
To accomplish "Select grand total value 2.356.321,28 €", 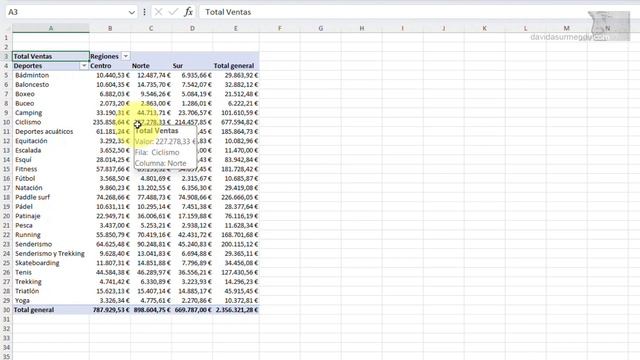I will pos(237,310).
